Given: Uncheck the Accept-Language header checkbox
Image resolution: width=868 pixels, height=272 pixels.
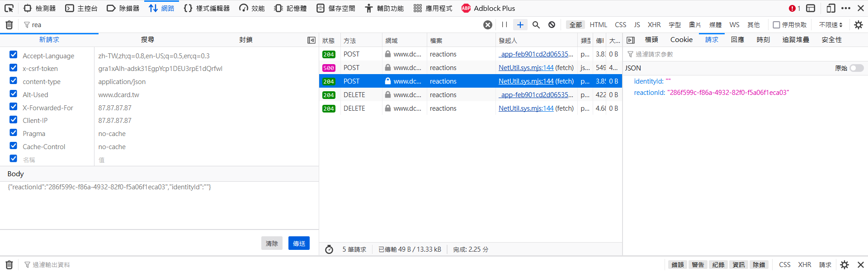Looking at the screenshot, I should pyautogui.click(x=14, y=55).
